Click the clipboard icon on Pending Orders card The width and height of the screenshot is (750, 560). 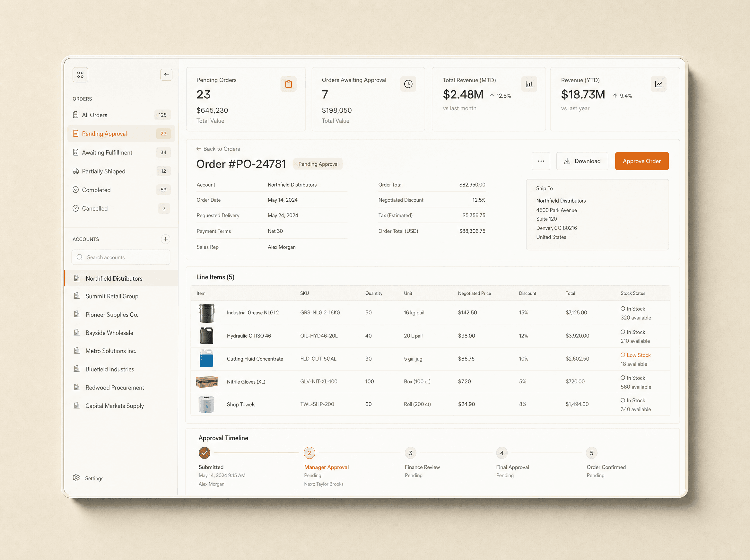tap(288, 84)
